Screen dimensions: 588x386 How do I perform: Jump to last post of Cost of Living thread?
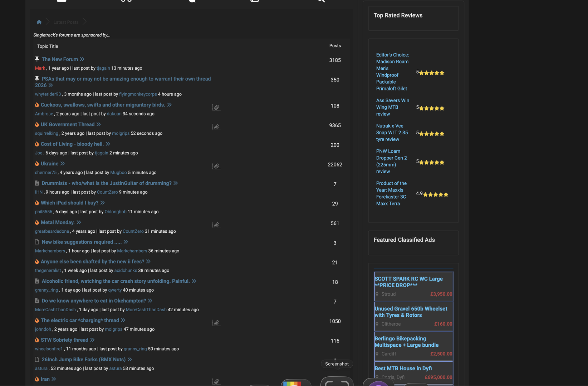(108, 144)
